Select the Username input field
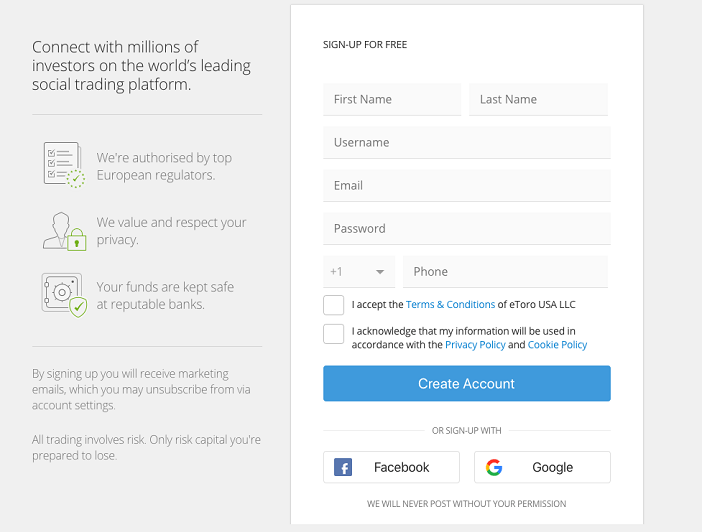Image resolution: width=702 pixels, height=532 pixels. (466, 143)
